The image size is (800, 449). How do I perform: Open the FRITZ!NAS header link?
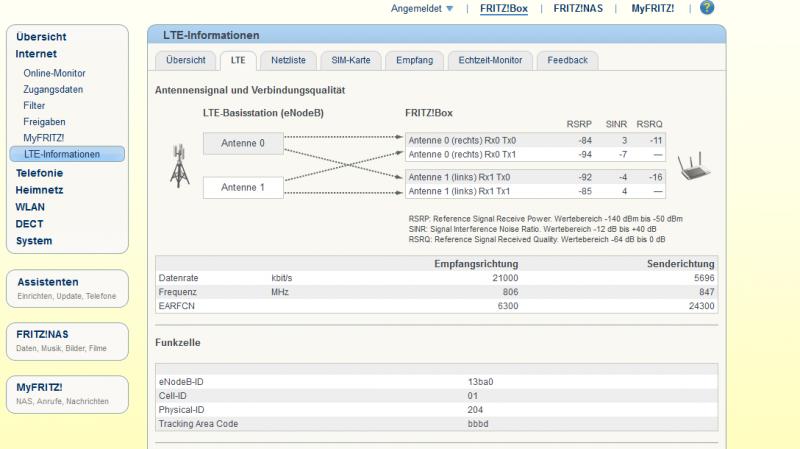(578, 9)
